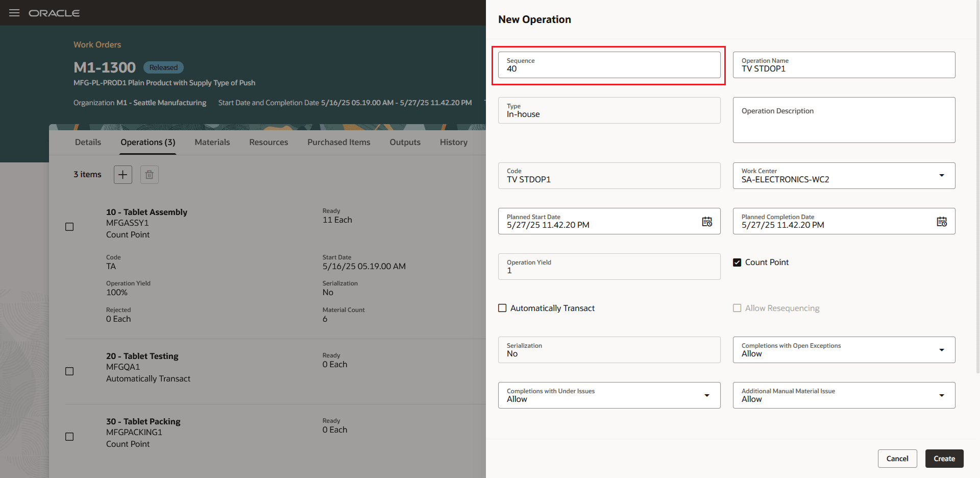Expand the Additional Manual Material Issue dropdown
The height and width of the screenshot is (478, 980).
tap(942, 395)
